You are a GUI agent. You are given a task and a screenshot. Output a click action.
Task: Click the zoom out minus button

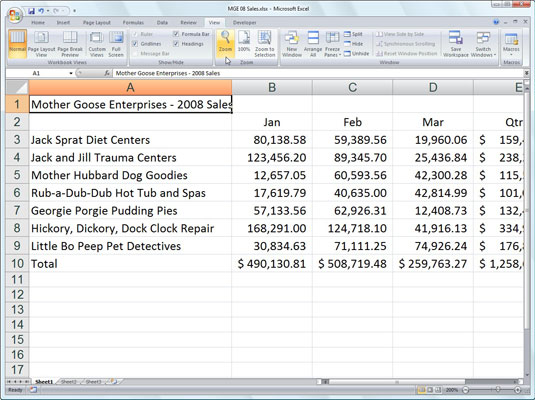coord(466,390)
